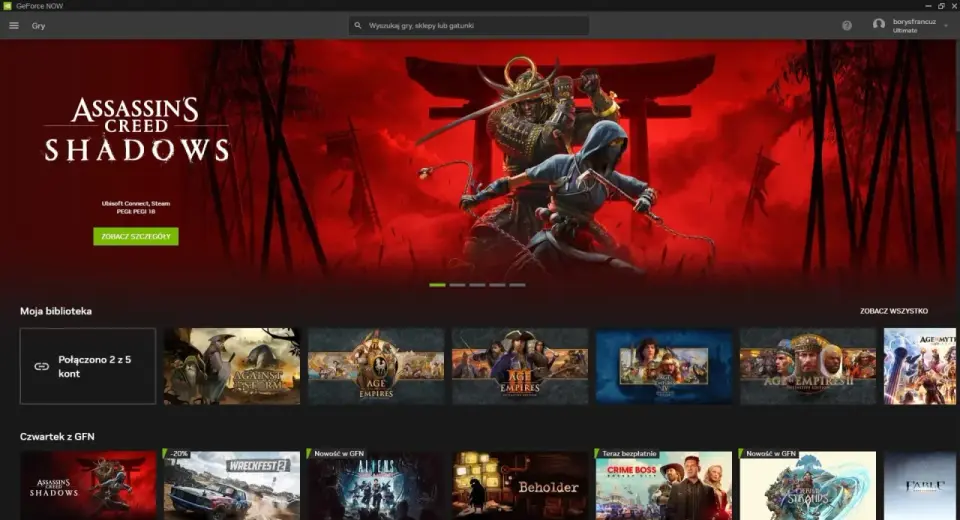Click the GeForce NOW app icon
Viewport: 960px width, 520px height.
[x=7, y=6]
